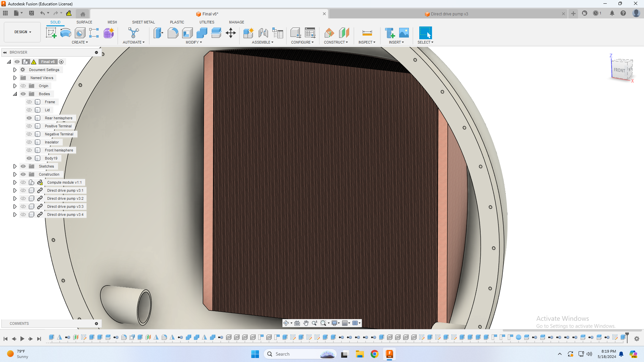Expand Direct drive pump v3:4 component
Screen dimensions: 644x362
15,215
